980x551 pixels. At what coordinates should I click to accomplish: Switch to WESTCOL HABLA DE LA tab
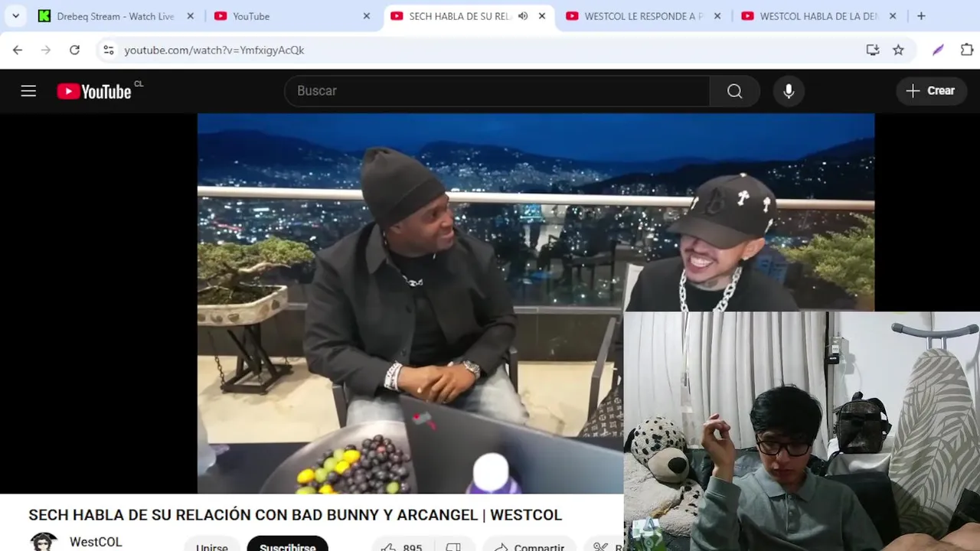pyautogui.click(x=810, y=16)
